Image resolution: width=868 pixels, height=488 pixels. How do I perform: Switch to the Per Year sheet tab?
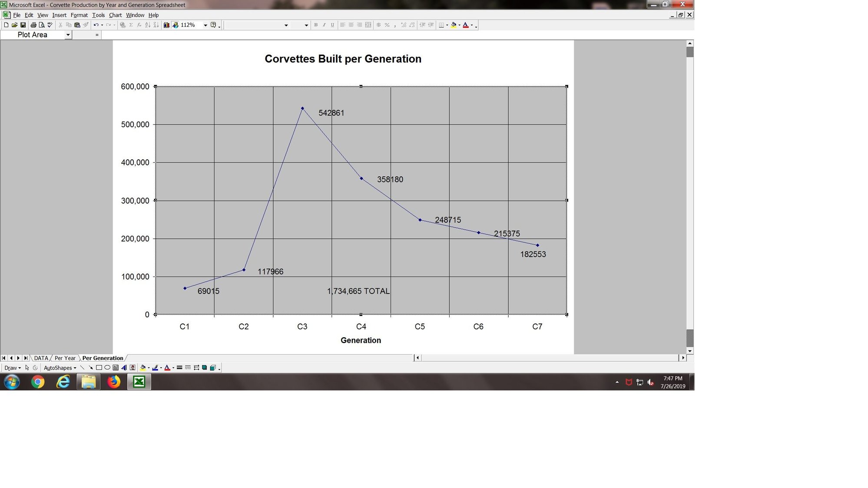pos(65,358)
